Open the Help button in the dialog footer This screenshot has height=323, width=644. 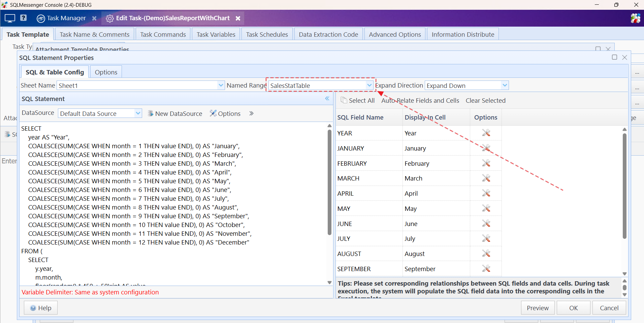40,308
